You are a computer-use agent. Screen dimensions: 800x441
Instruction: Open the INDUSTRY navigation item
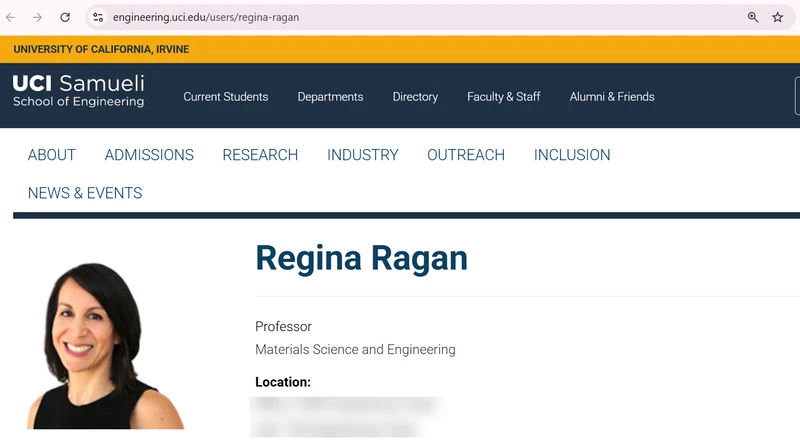(x=363, y=155)
